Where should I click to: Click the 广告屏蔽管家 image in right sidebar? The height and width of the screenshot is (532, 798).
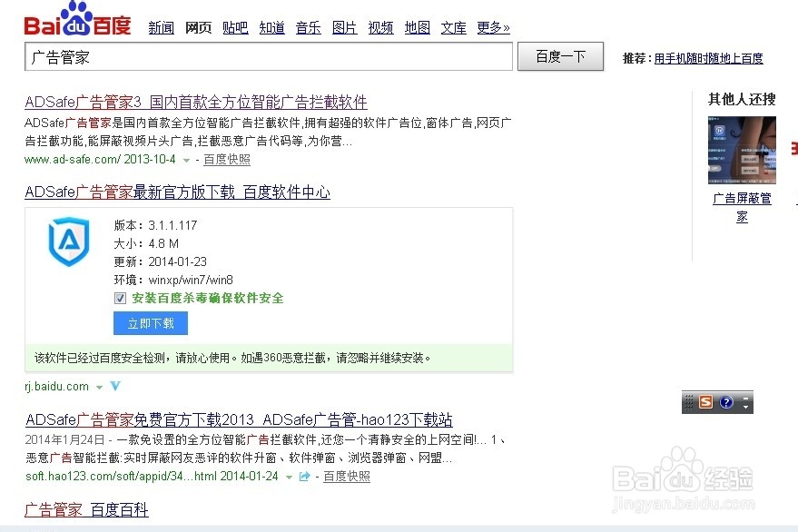[x=742, y=150]
